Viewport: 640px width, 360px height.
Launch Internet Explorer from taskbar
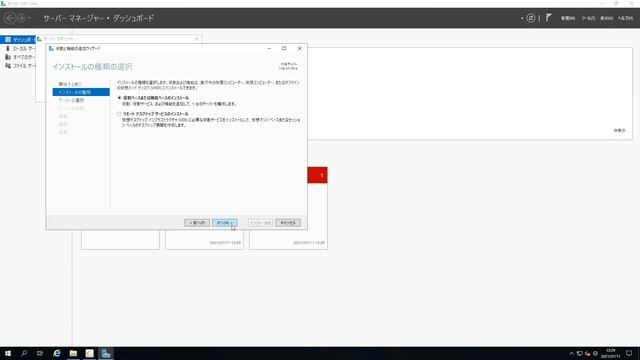(57, 353)
